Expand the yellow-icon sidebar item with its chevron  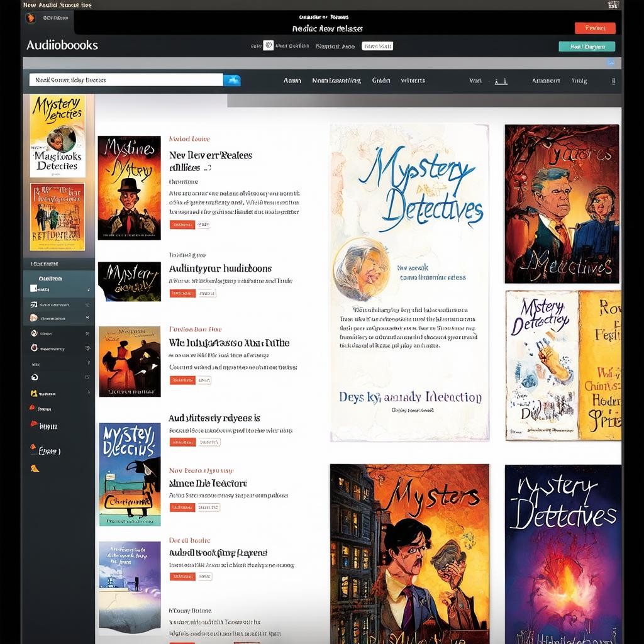(x=87, y=394)
